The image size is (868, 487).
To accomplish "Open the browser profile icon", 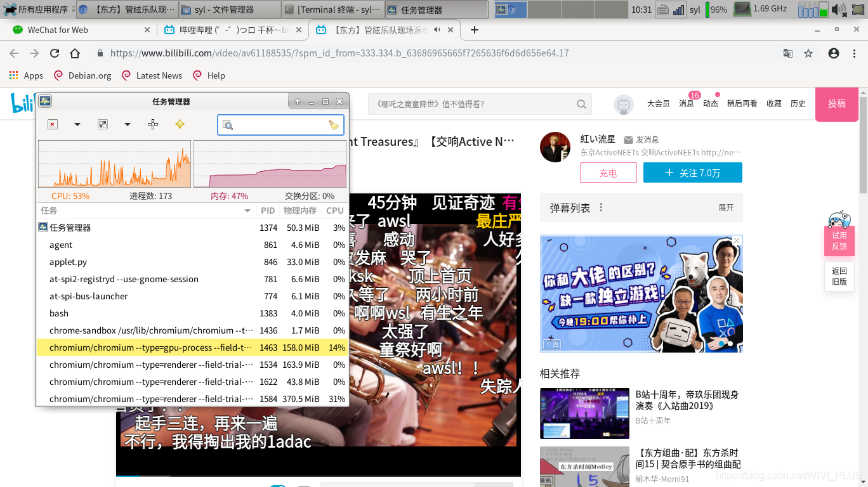I will (x=834, y=53).
